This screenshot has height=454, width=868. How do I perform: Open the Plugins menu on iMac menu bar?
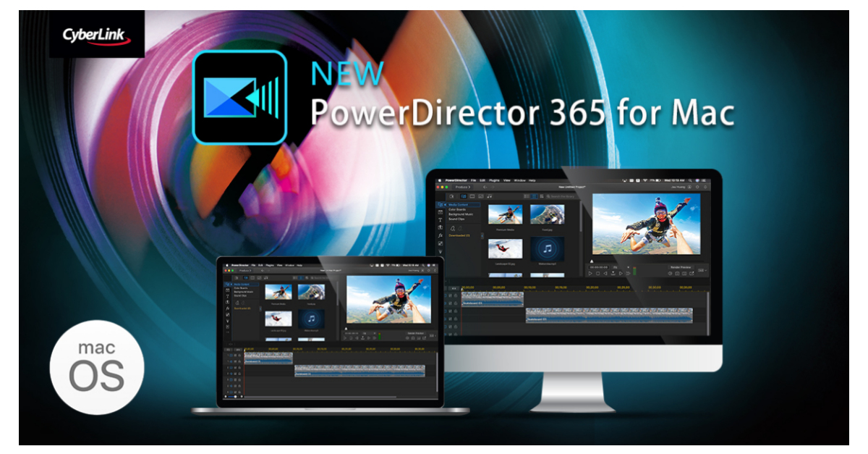(495, 180)
